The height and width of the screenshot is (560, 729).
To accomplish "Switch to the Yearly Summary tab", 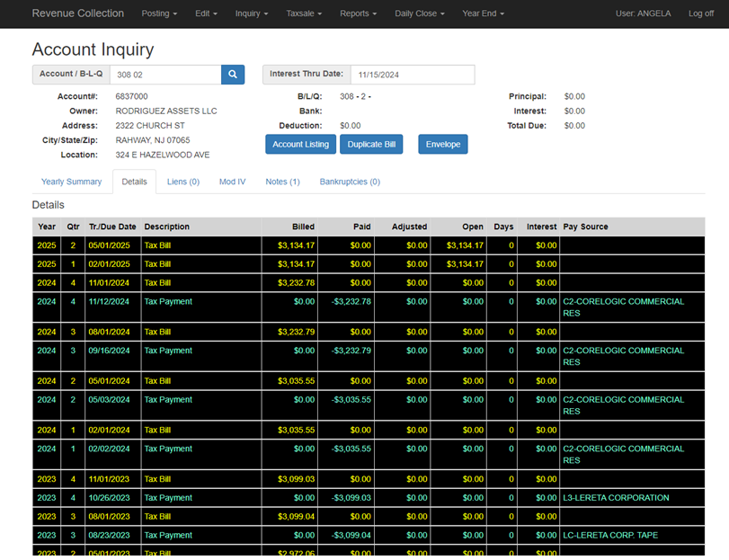I will coord(71,182).
